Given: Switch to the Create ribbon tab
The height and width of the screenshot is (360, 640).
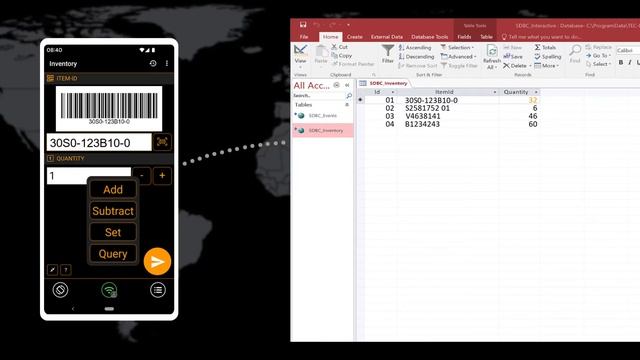Looking at the screenshot, I should [354, 37].
